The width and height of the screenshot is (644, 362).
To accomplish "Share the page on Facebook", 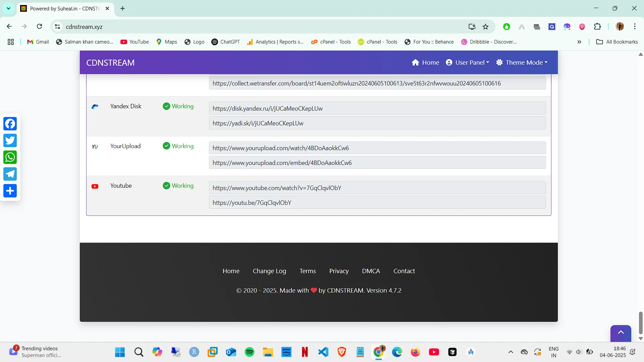I will [10, 124].
